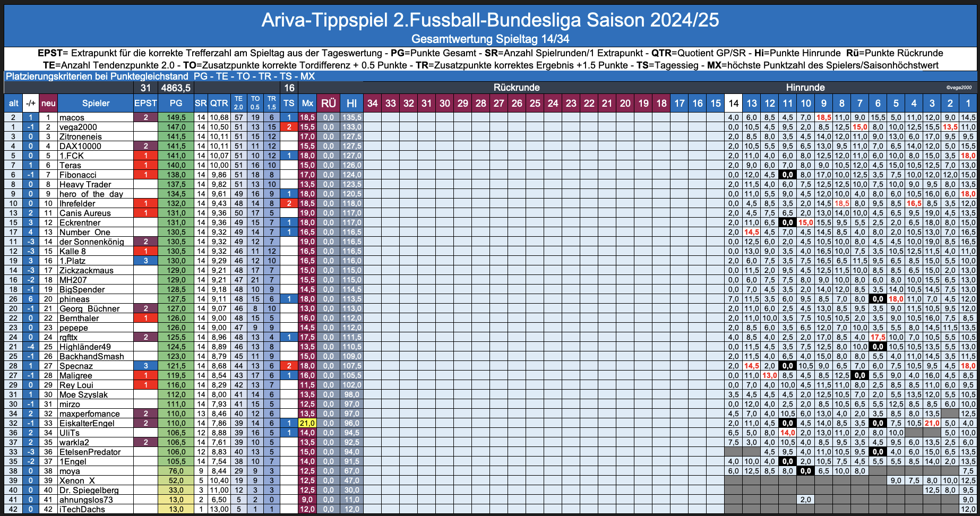Select the 'HI' column header
This screenshot has width=980, height=516.
(x=351, y=103)
